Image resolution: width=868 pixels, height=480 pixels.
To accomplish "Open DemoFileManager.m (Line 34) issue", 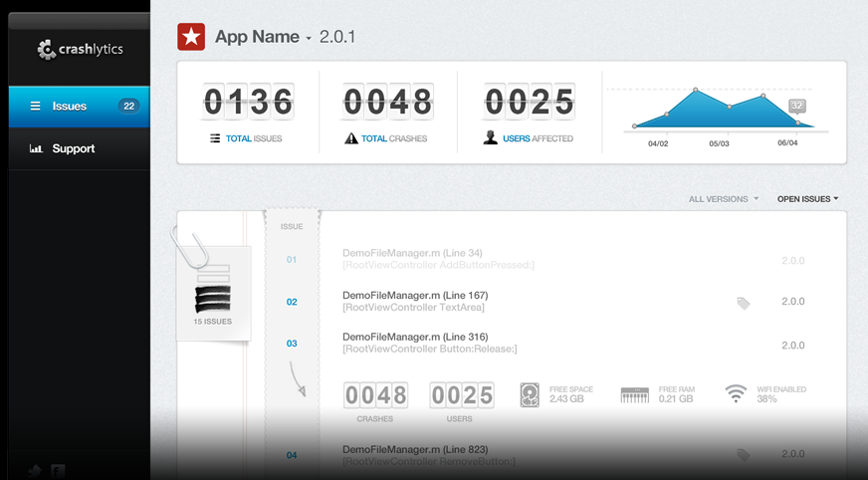I will point(412,253).
